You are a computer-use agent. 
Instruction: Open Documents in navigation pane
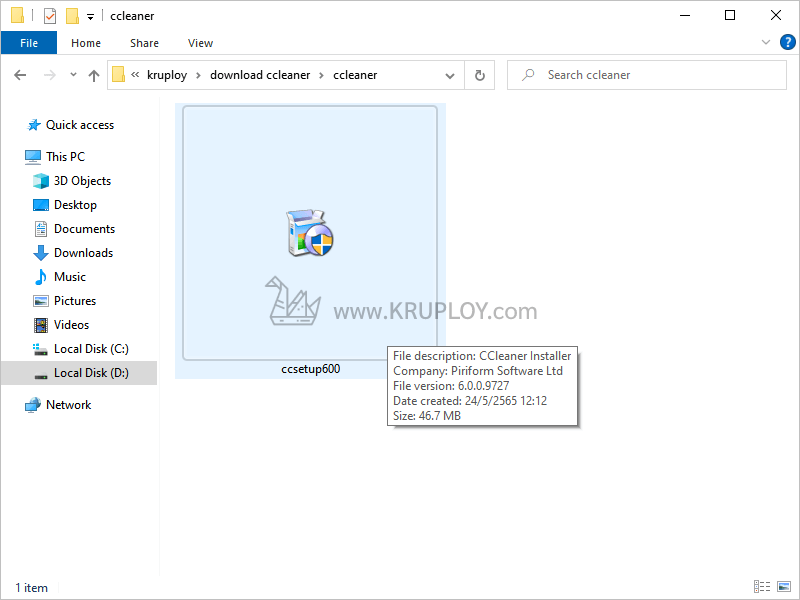click(x=84, y=229)
